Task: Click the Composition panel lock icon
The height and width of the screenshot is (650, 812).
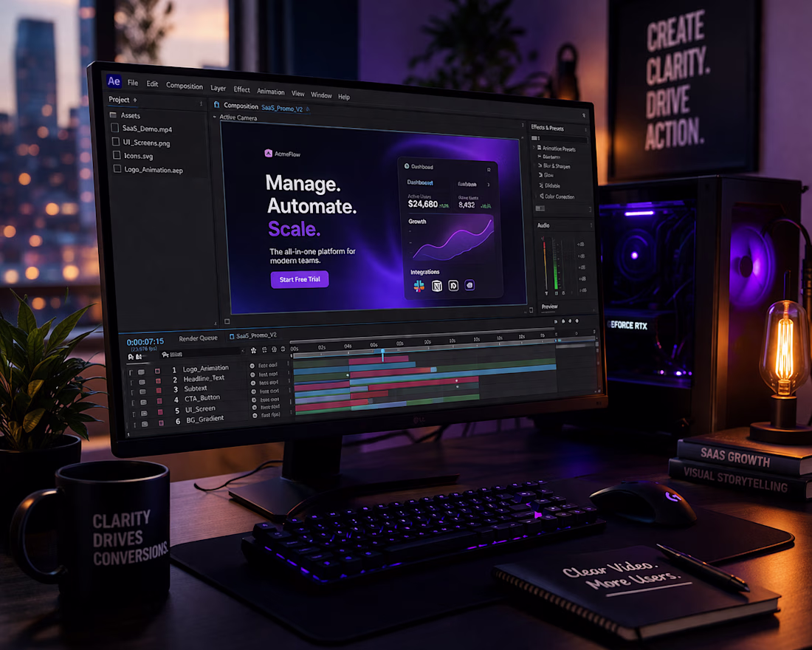Action: (217, 105)
